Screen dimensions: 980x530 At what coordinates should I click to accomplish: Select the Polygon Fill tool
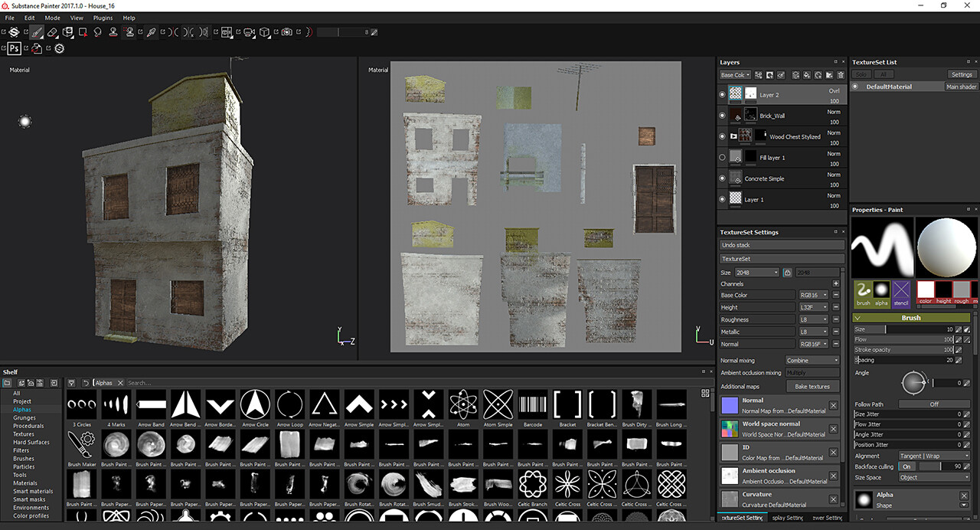tap(83, 32)
